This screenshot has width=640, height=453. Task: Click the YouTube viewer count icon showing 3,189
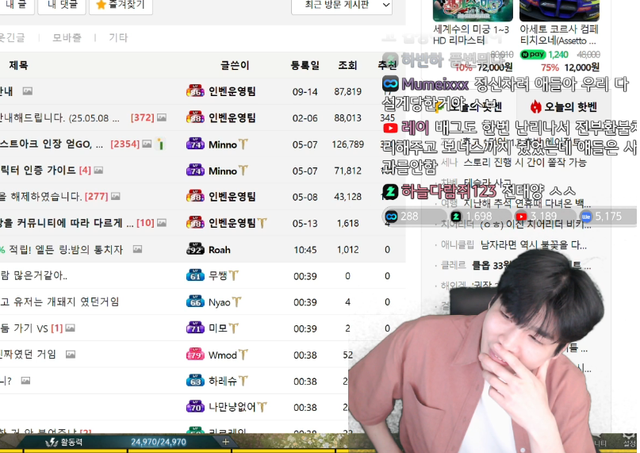[x=521, y=215]
